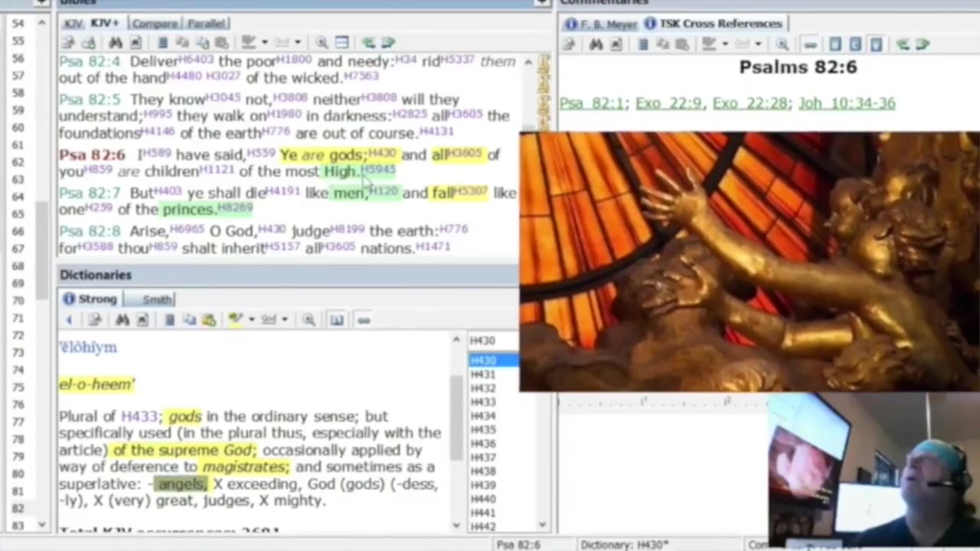Open the F. B. Meyer commentary tab
The width and height of the screenshot is (980, 551).
[602, 24]
